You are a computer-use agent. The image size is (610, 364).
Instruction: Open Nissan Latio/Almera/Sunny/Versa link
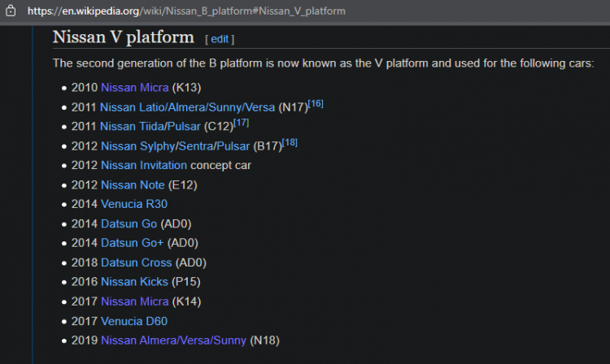[188, 107]
